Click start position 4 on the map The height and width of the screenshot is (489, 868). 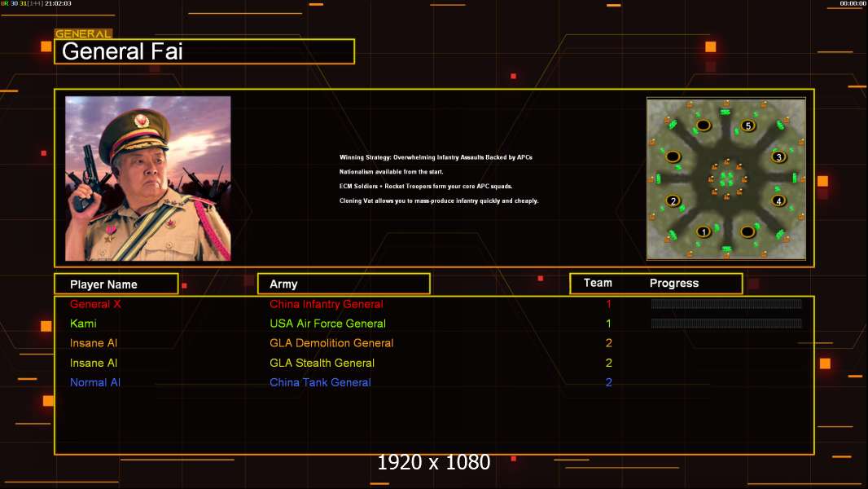pyautogui.click(x=778, y=200)
